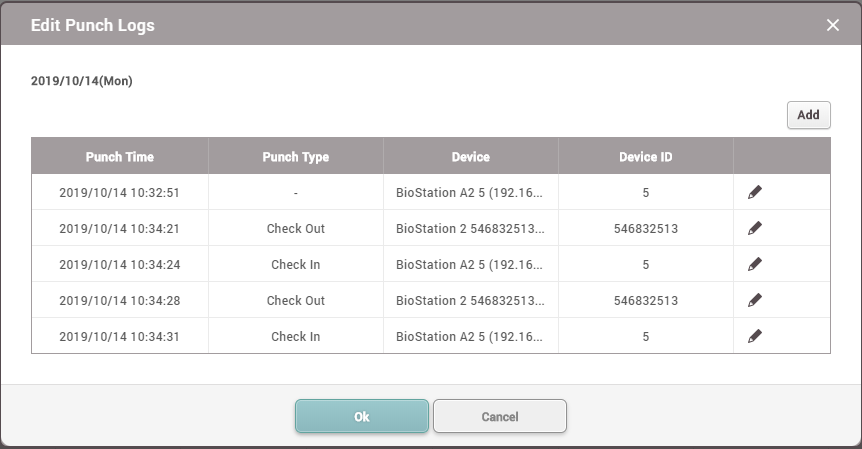The height and width of the screenshot is (449, 862).
Task: Confirm changes with the Ok button
Action: click(x=362, y=416)
